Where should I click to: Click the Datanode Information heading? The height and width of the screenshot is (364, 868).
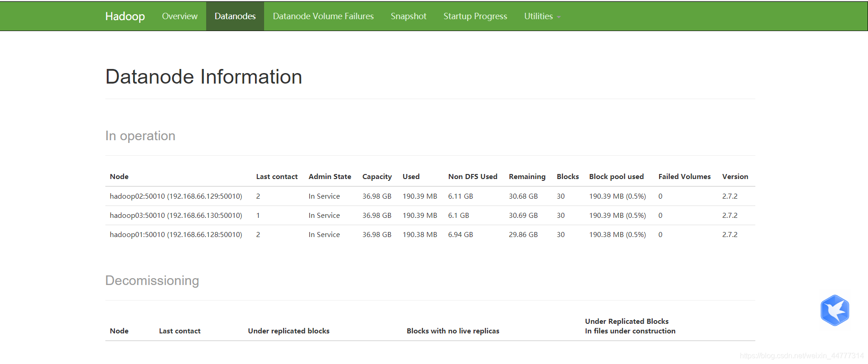(x=204, y=77)
